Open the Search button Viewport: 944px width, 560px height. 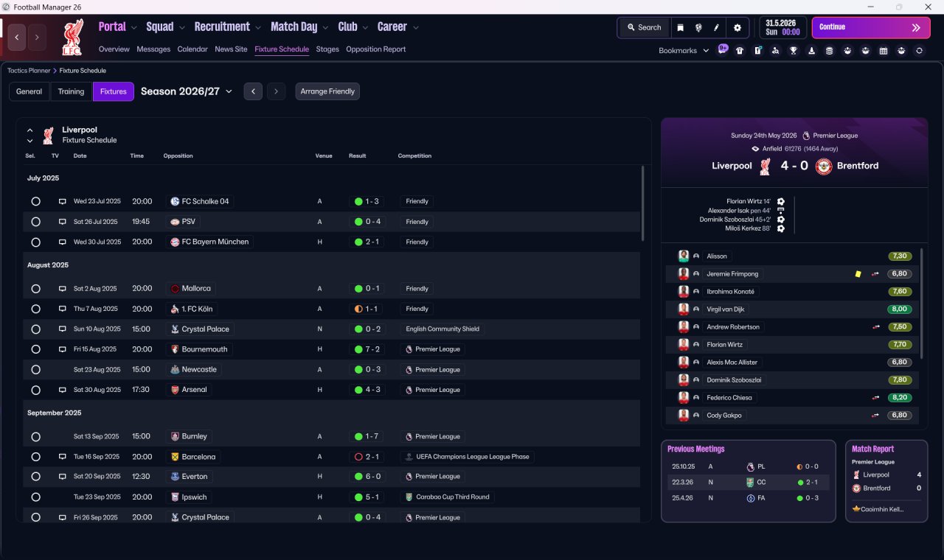[x=644, y=27]
